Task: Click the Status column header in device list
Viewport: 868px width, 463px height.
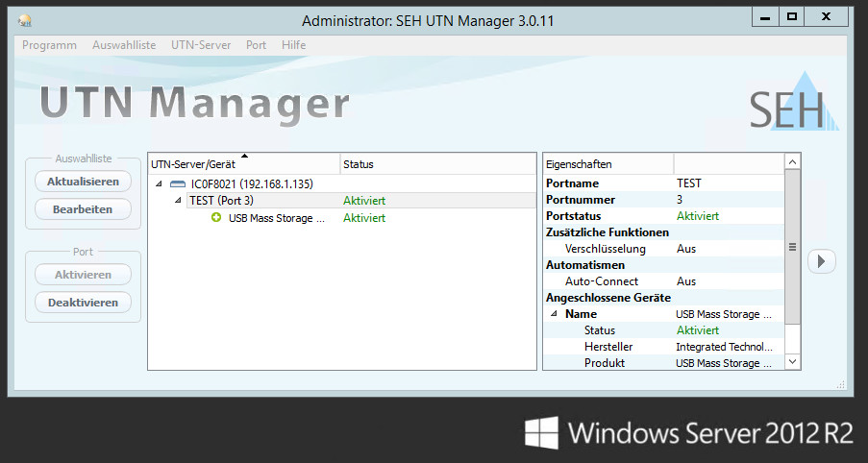Action: click(x=438, y=164)
